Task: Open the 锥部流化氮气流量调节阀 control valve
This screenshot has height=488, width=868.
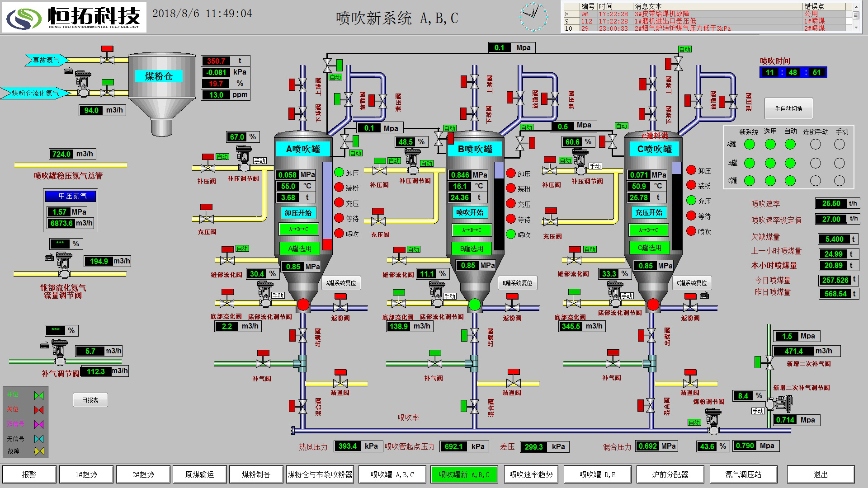Action: 64,265
